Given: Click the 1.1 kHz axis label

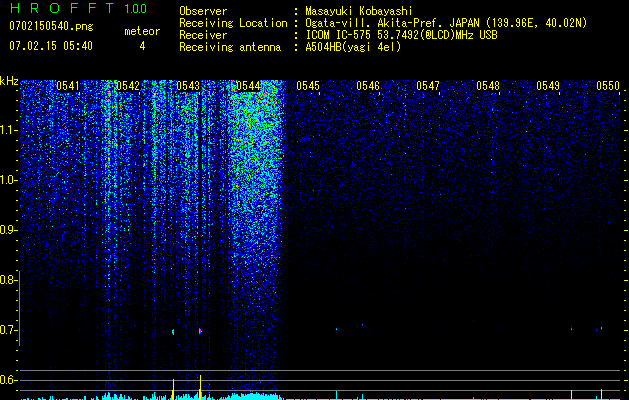Looking at the screenshot, I should coord(9,130).
